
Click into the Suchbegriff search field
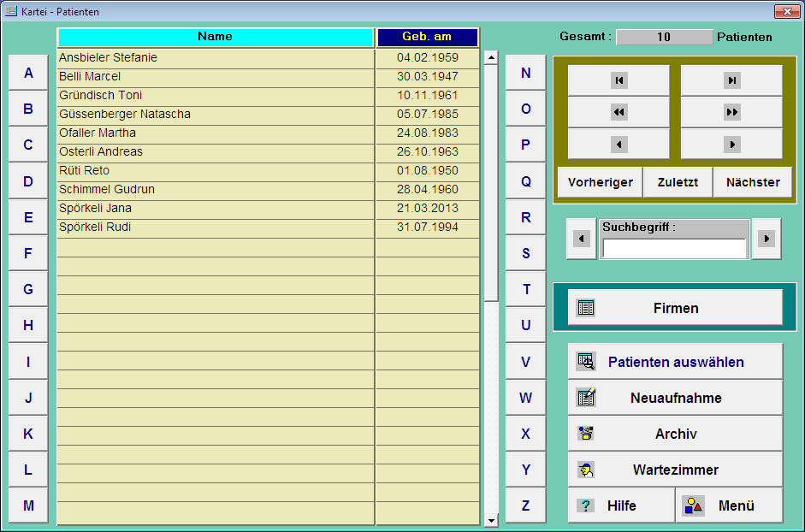click(x=674, y=248)
